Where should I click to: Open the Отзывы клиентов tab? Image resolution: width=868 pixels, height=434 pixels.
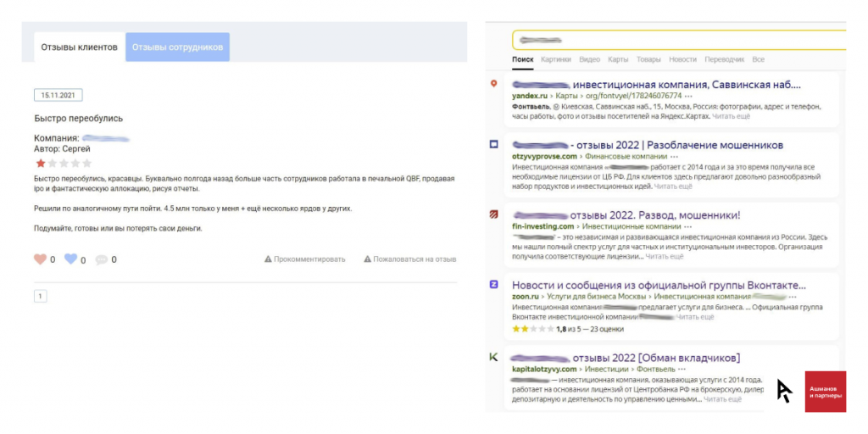pos(79,47)
